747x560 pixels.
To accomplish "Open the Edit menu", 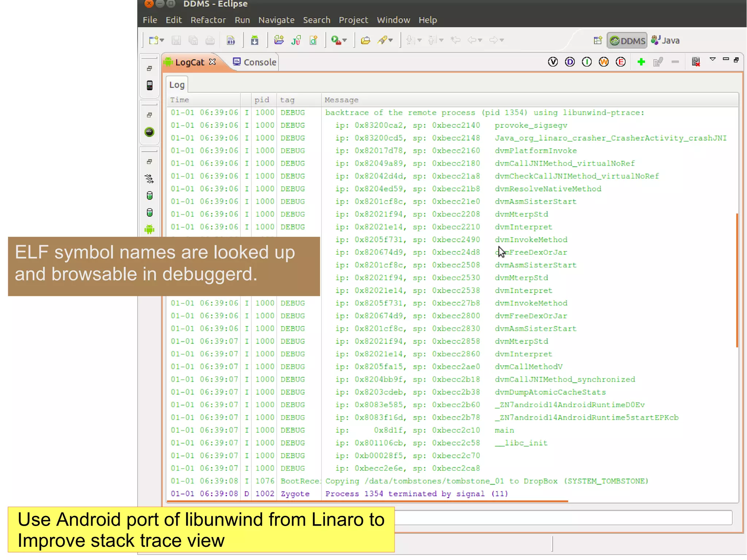I will tap(174, 20).
